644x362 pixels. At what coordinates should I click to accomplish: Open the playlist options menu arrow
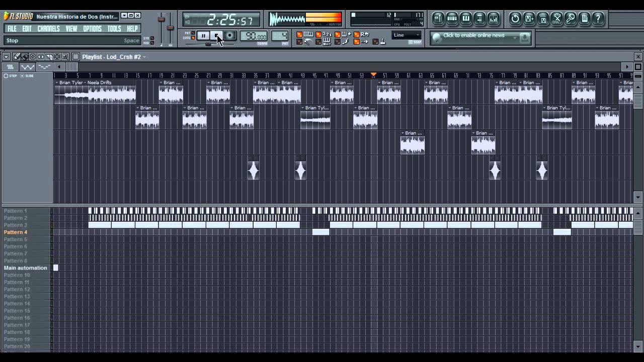[x=7, y=57]
